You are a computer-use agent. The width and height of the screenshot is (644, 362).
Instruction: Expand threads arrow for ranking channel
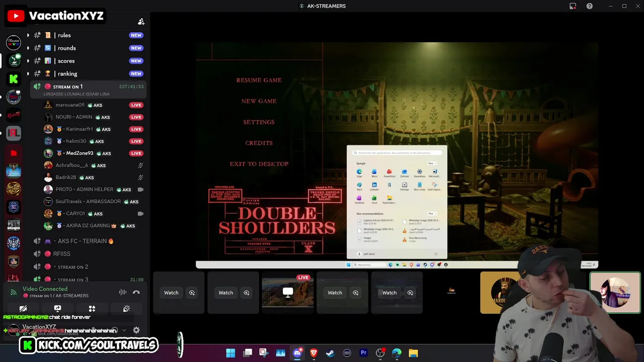pos(28,74)
